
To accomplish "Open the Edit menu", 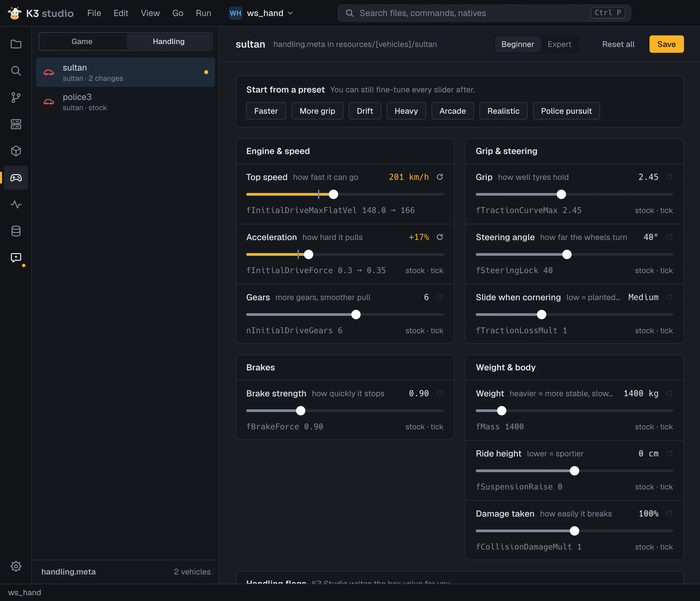I will pos(121,13).
